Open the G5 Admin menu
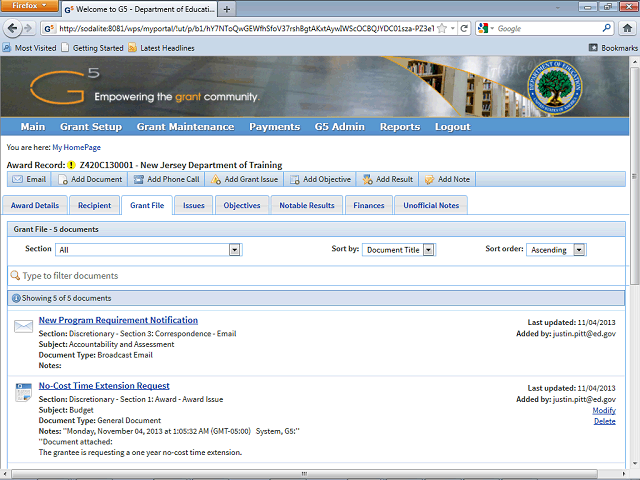The width and height of the screenshot is (640, 480). click(340, 127)
